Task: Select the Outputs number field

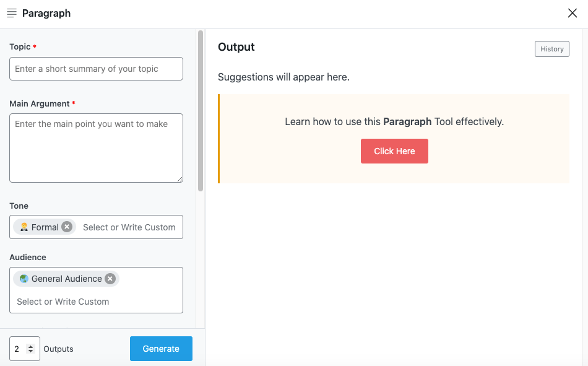Action: (x=19, y=348)
